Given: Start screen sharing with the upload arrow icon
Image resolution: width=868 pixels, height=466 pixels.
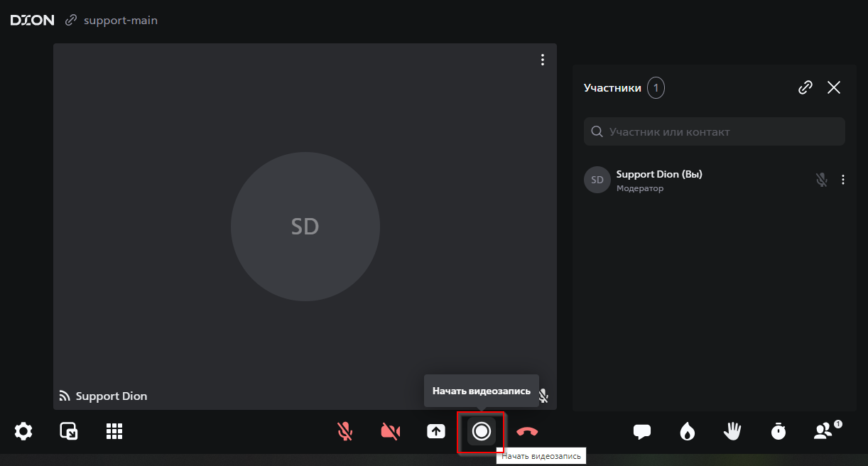Looking at the screenshot, I should coord(435,431).
